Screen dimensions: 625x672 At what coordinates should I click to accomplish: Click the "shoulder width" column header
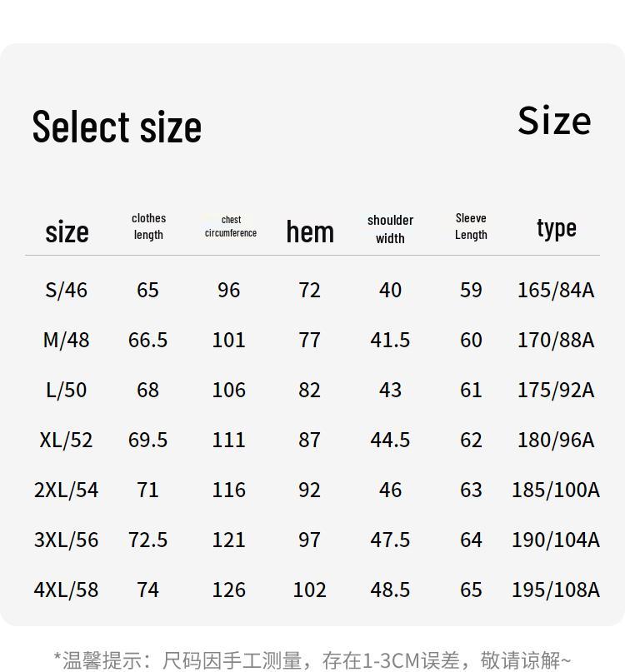point(390,229)
